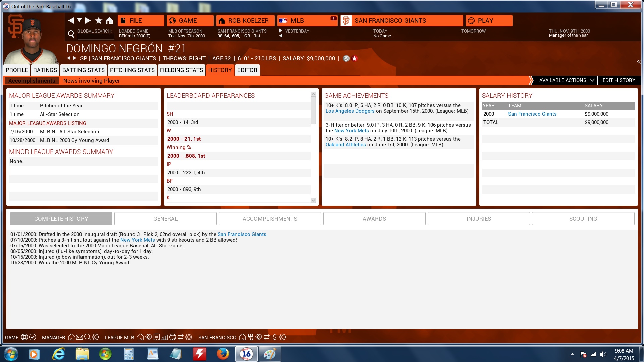Go back with the left arrow
This screenshot has width=644, height=362.
pyautogui.click(x=71, y=21)
